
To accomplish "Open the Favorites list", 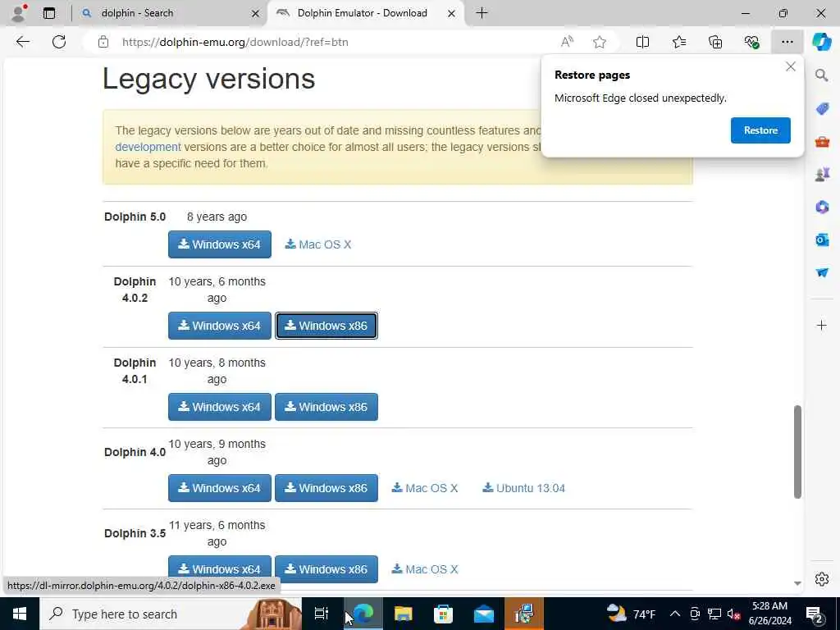I will (x=678, y=42).
